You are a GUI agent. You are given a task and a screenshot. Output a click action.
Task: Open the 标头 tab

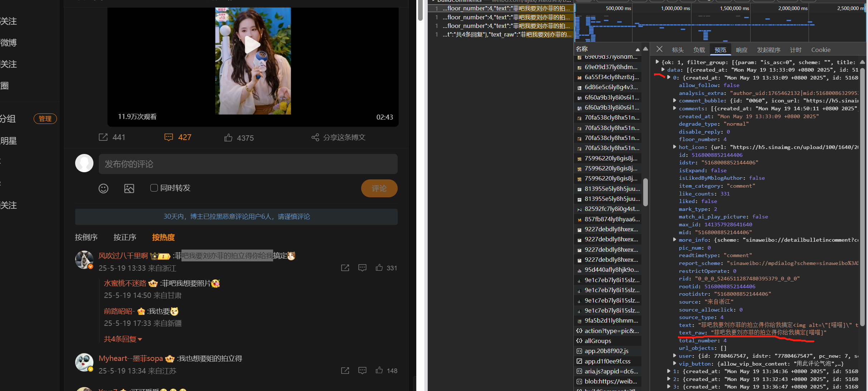(x=678, y=50)
